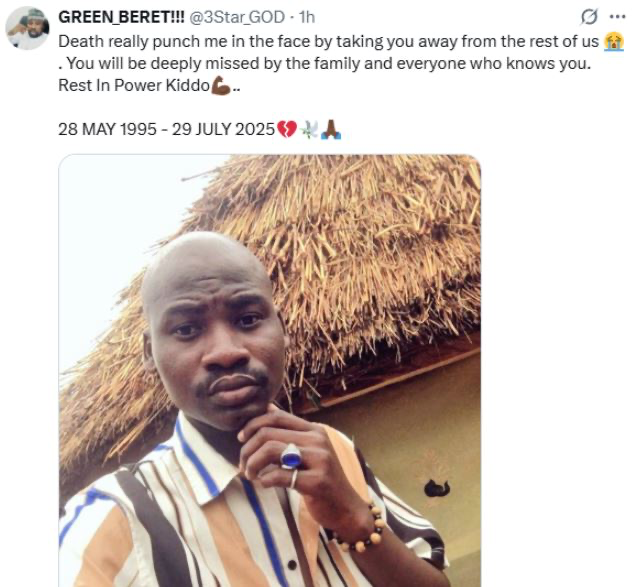Click the flexed biceps emoji
This screenshot has width=640, height=587.
click(x=221, y=87)
